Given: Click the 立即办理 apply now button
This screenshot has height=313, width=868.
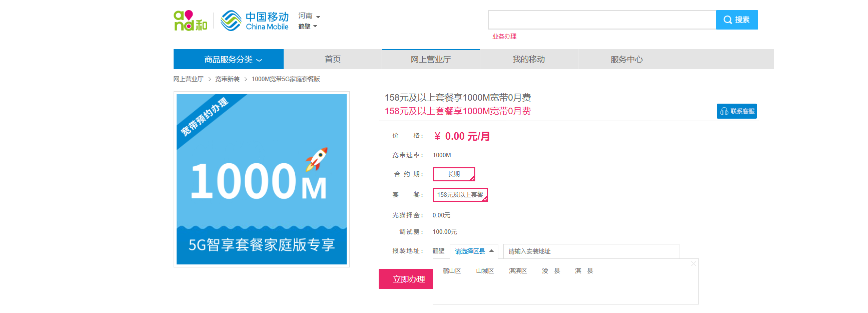Looking at the screenshot, I should tap(406, 279).
